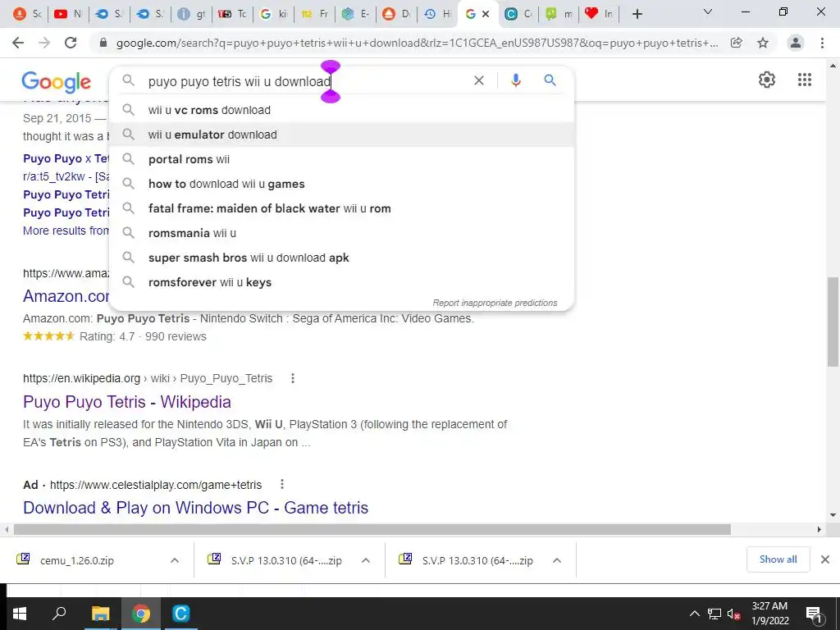Screen dimensions: 840x630
Task: Click Show all downloads button
Action: pyautogui.click(x=778, y=559)
